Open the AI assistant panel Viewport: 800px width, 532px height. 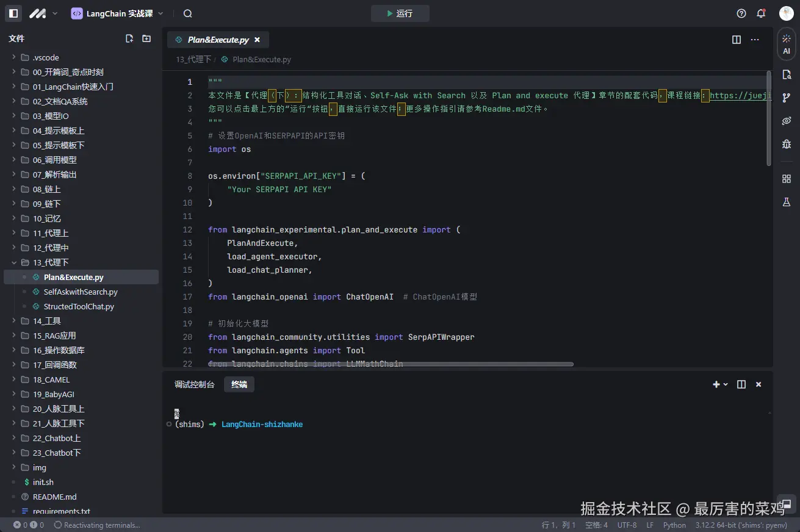click(x=787, y=44)
